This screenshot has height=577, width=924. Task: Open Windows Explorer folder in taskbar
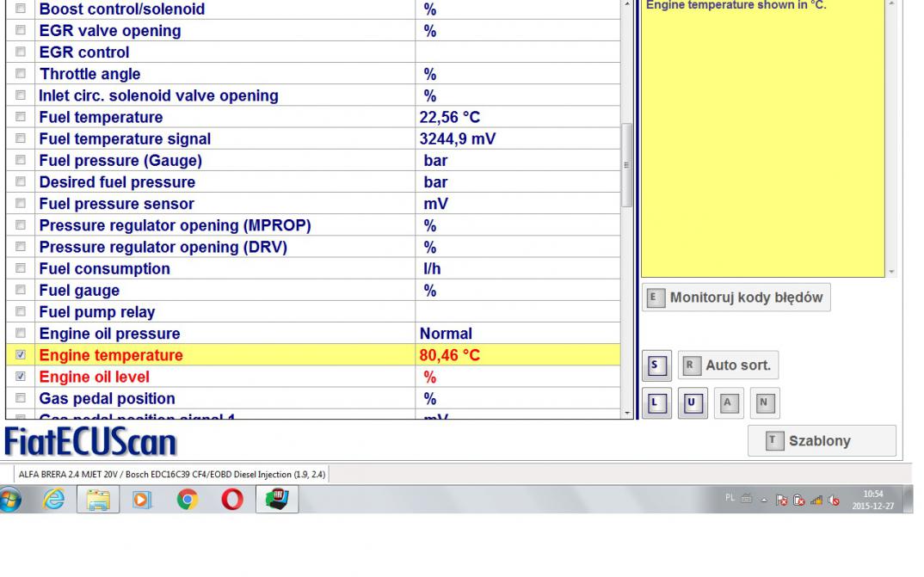click(x=98, y=500)
